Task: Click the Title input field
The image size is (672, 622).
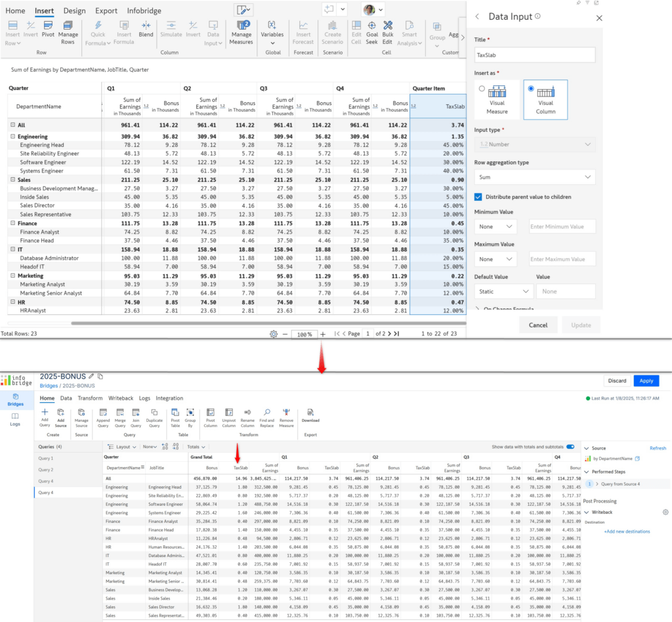Action: point(535,55)
